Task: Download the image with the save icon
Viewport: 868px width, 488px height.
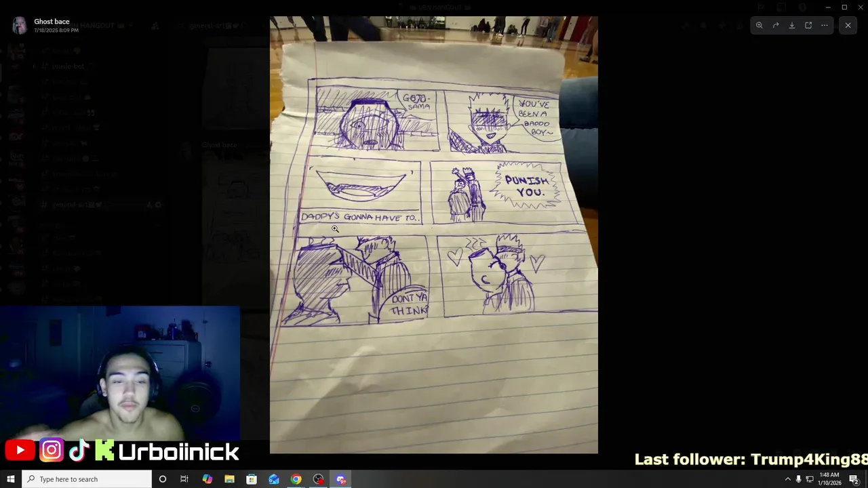Action: 792,25
